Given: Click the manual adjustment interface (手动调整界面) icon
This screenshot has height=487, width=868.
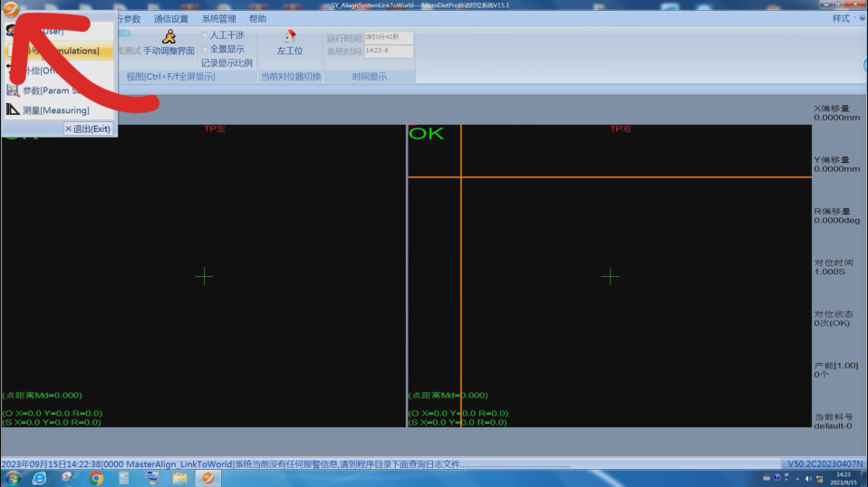Looking at the screenshot, I should tap(169, 36).
